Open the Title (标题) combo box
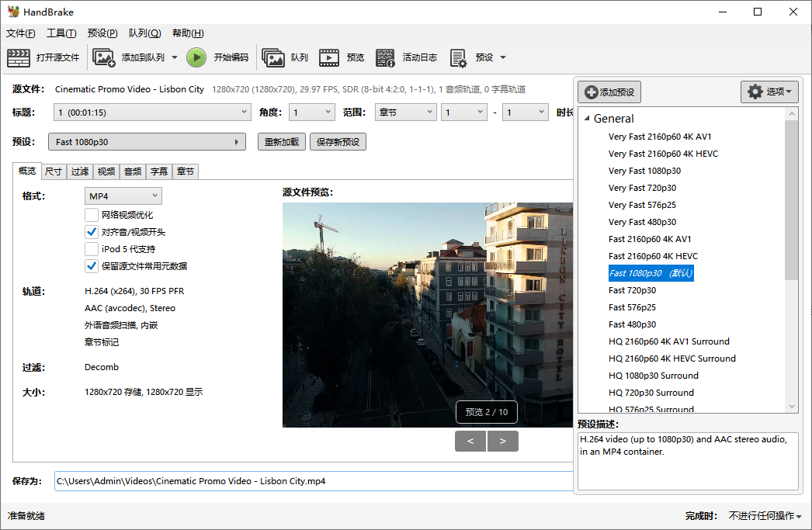This screenshot has width=812, height=530. pyautogui.click(x=152, y=113)
